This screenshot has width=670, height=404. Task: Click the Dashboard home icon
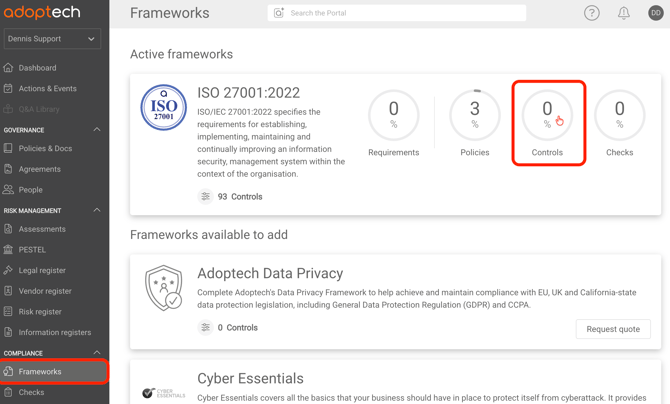pyautogui.click(x=9, y=68)
